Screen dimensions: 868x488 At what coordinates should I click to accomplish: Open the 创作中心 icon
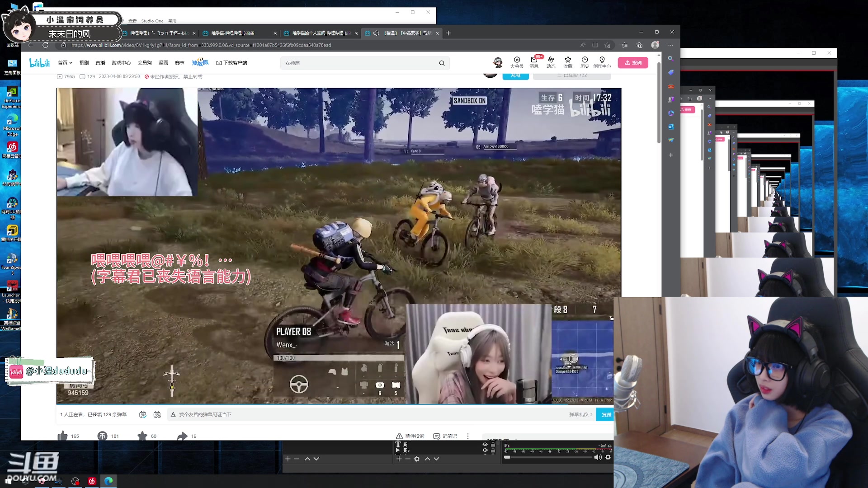pyautogui.click(x=602, y=62)
